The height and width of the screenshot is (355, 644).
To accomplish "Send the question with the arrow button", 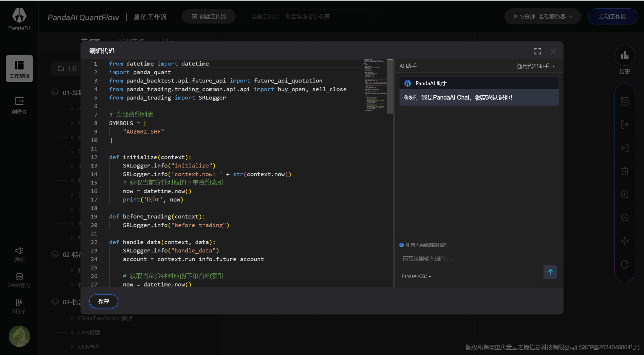I will pos(550,272).
